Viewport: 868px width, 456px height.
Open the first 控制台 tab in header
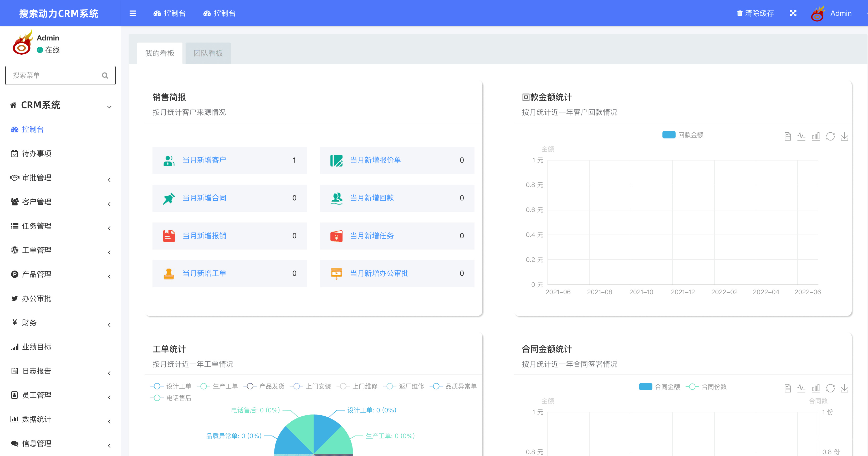pos(170,13)
